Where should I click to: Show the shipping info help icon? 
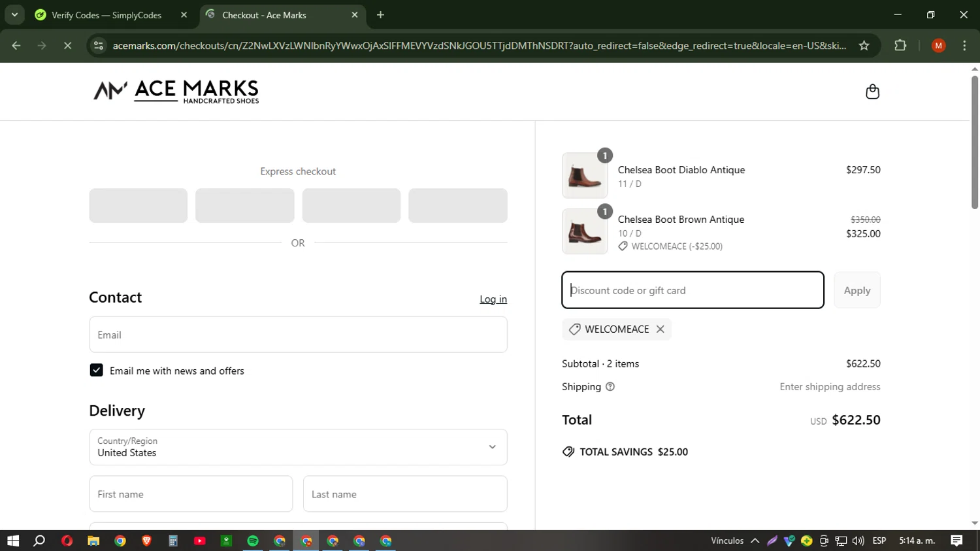[610, 387]
